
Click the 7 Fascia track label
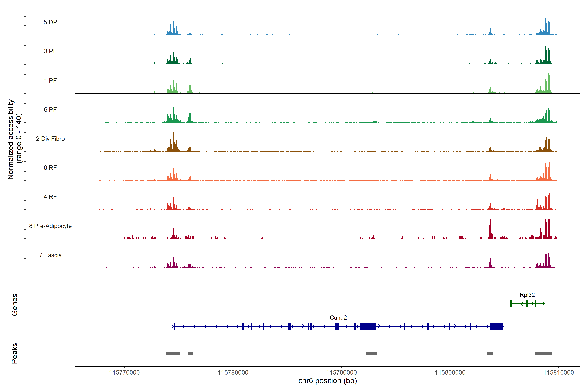click(50, 255)
